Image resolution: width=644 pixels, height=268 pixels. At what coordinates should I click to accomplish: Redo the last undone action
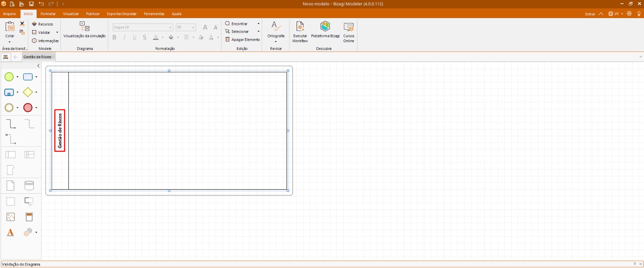(51, 4)
